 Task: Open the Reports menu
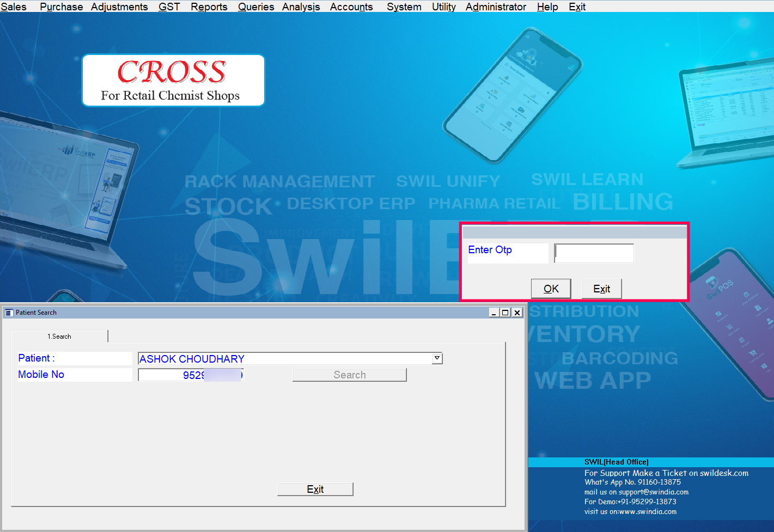pyautogui.click(x=209, y=7)
